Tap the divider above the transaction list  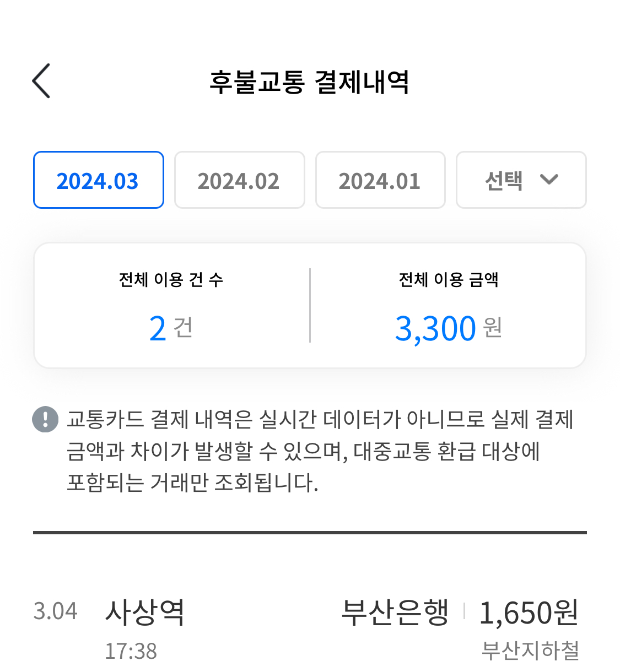310,533
